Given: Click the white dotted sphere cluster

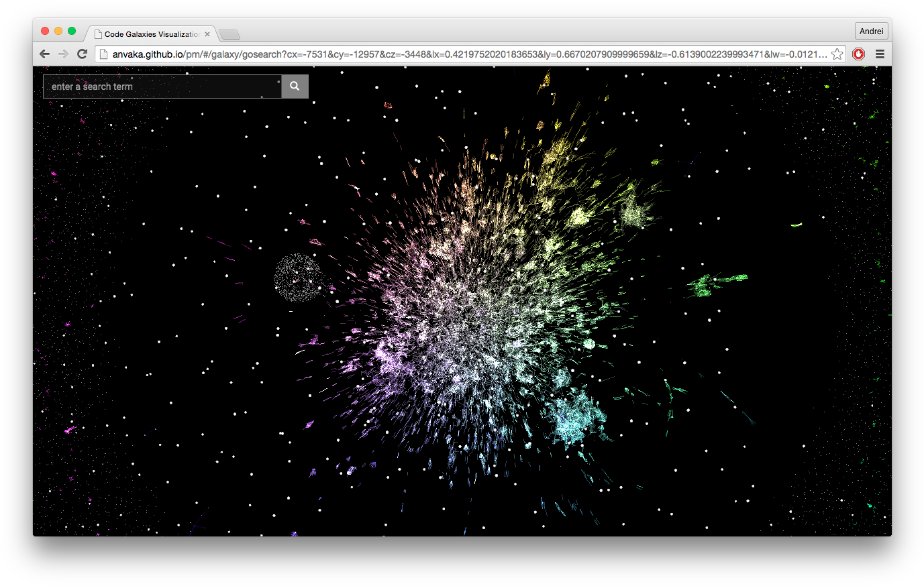Looking at the screenshot, I should pos(299,278).
